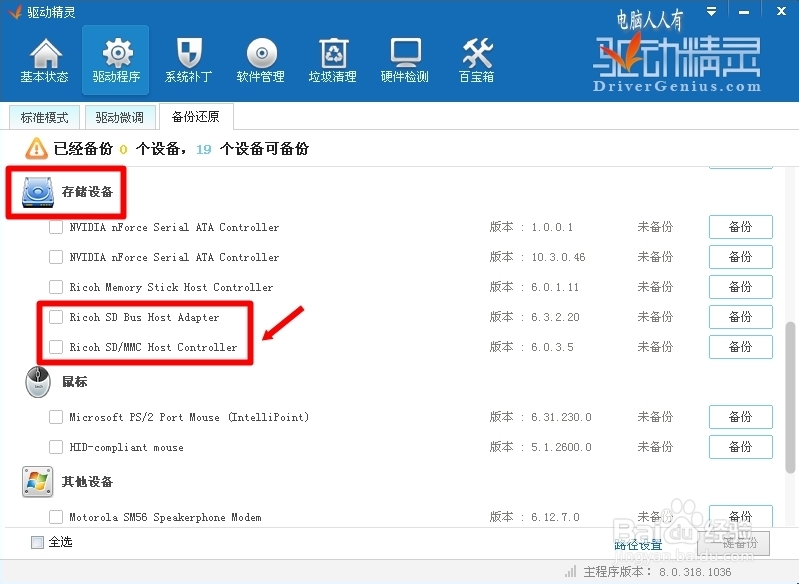Click the 存储设备 hard drive icon
Screen dimensions: 799x584
pos(38,192)
